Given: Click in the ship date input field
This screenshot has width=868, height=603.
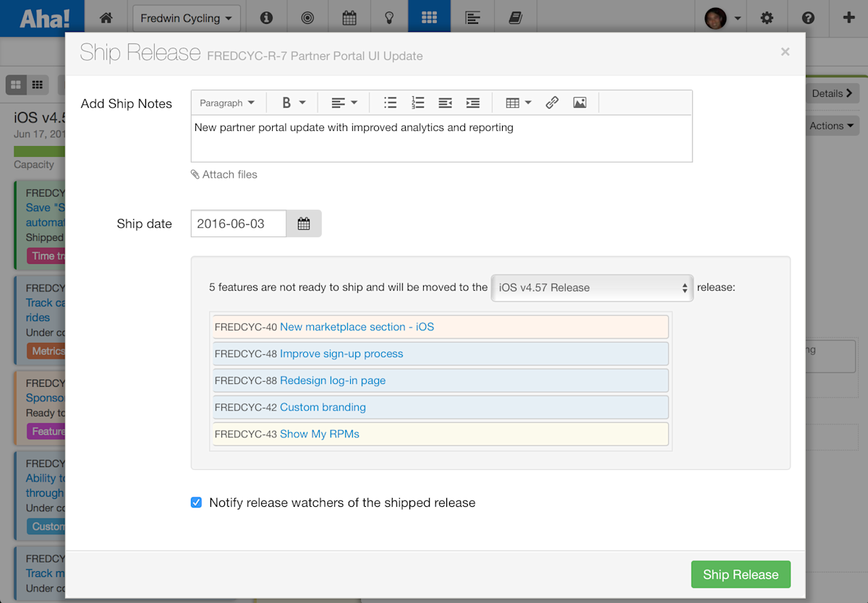Looking at the screenshot, I should pyautogui.click(x=239, y=223).
